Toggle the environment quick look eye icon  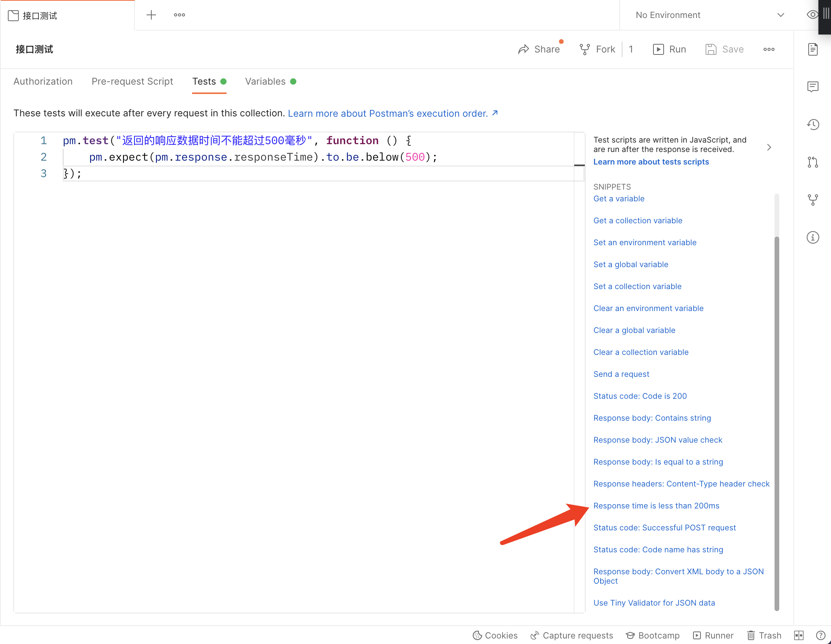click(x=812, y=15)
